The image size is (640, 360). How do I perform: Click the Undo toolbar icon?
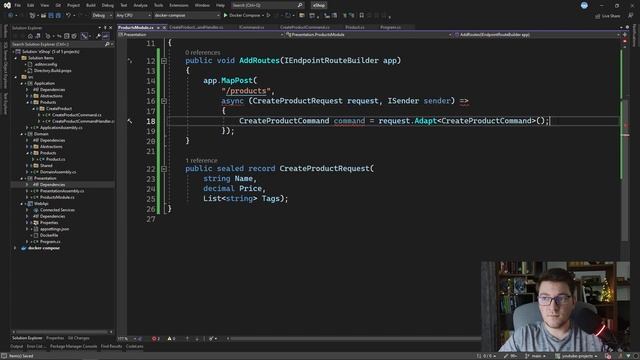point(69,16)
